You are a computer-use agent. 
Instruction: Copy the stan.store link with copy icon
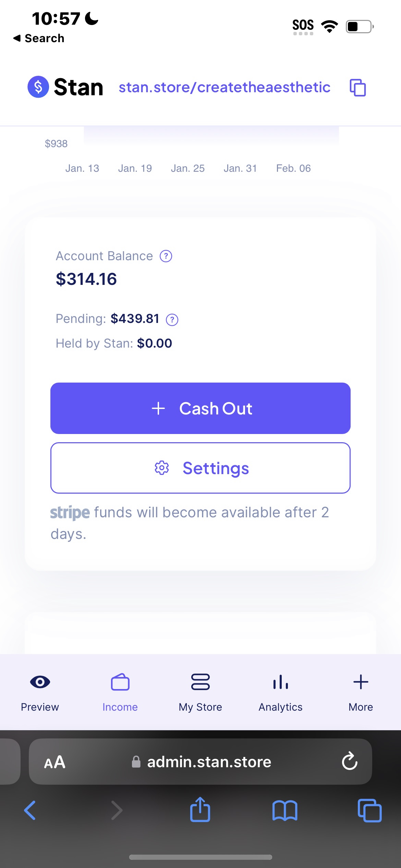(x=357, y=87)
